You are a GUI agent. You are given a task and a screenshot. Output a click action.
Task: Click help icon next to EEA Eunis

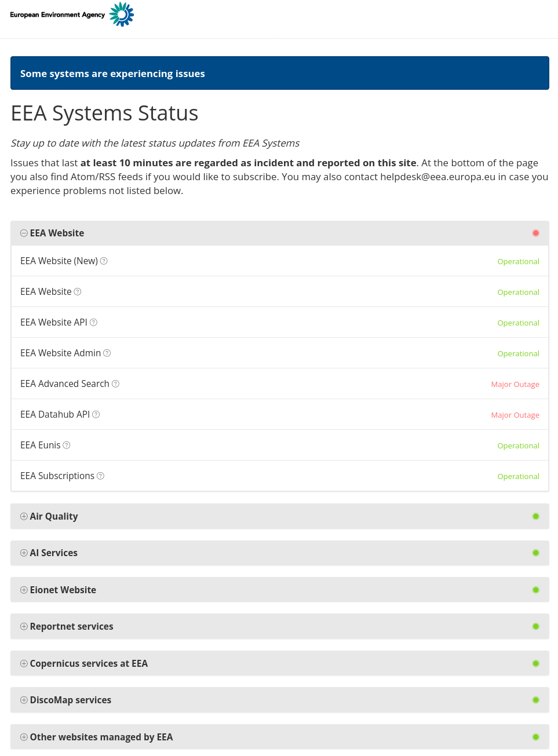[67, 445]
